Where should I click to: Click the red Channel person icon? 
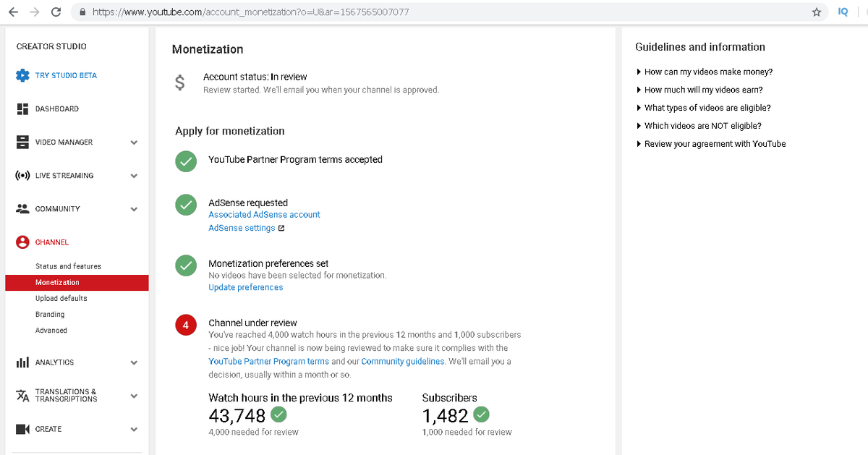[22, 242]
